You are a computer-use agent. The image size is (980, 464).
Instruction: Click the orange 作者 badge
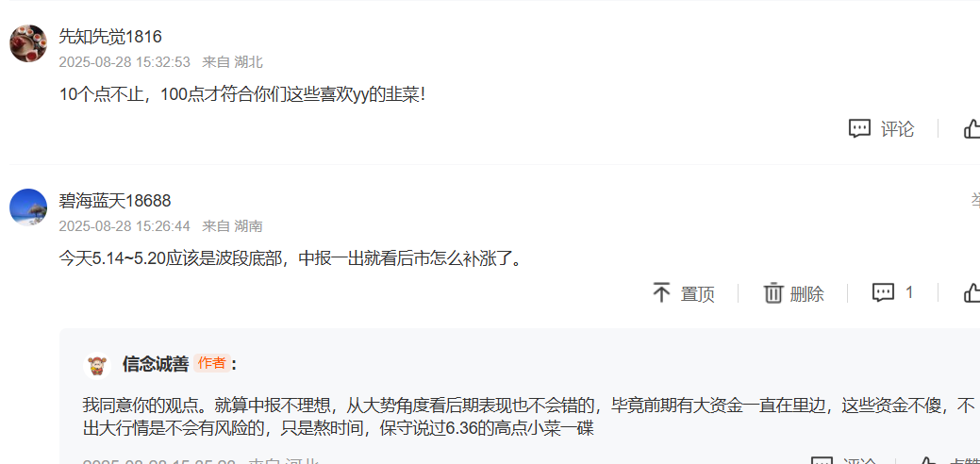212,363
